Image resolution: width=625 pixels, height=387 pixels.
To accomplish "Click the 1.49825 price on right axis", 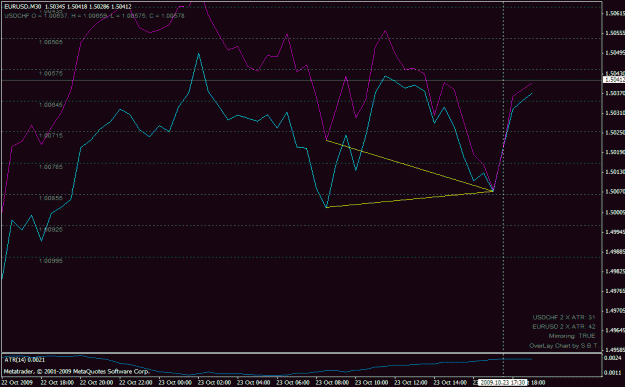I will pos(615,271).
